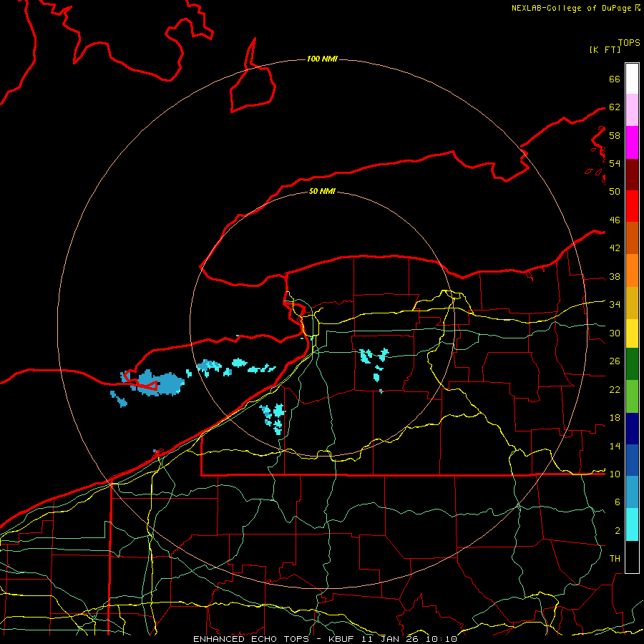Click the bright orange legend swatch
Screen dimensions: 644x644
pos(632,270)
